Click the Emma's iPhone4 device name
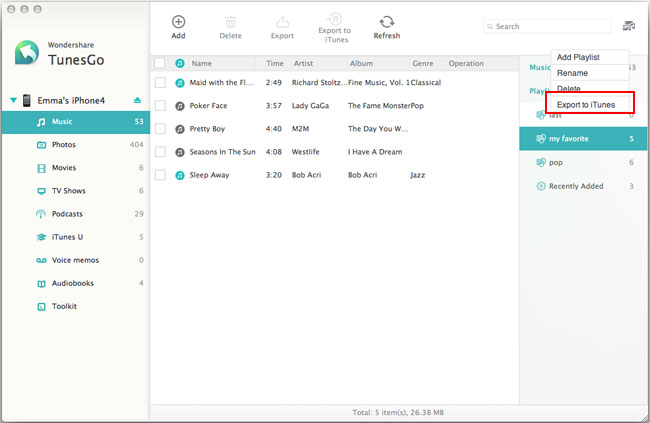650x423 pixels. point(71,100)
